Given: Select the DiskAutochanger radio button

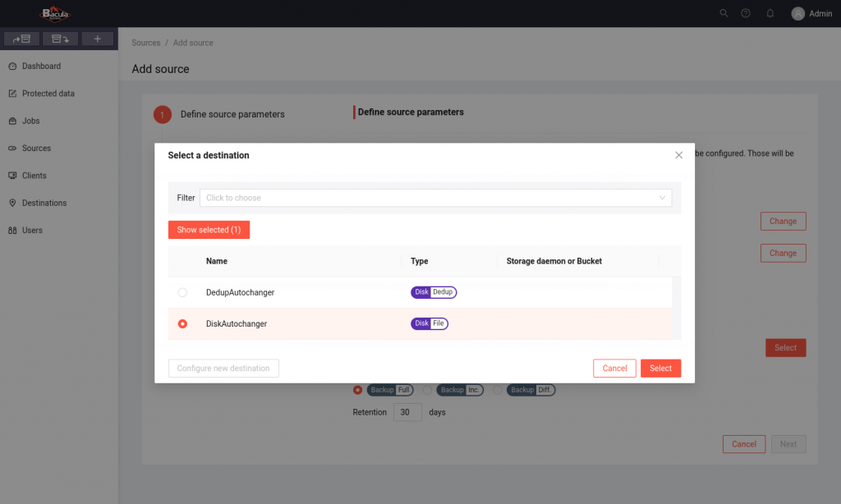Looking at the screenshot, I should [182, 324].
